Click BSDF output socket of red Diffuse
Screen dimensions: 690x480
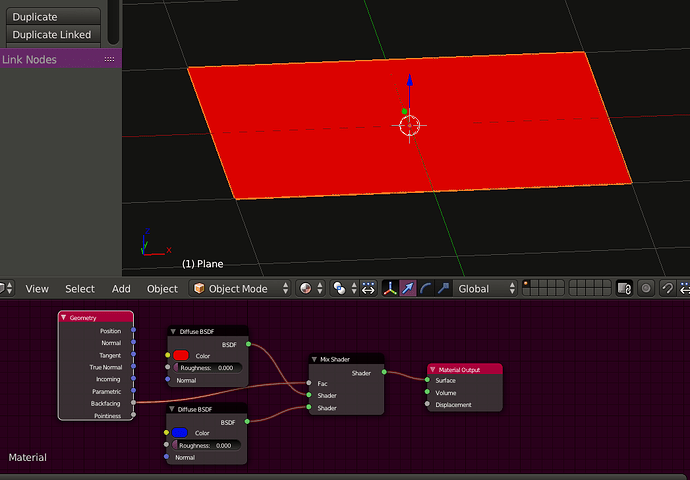[x=249, y=344]
